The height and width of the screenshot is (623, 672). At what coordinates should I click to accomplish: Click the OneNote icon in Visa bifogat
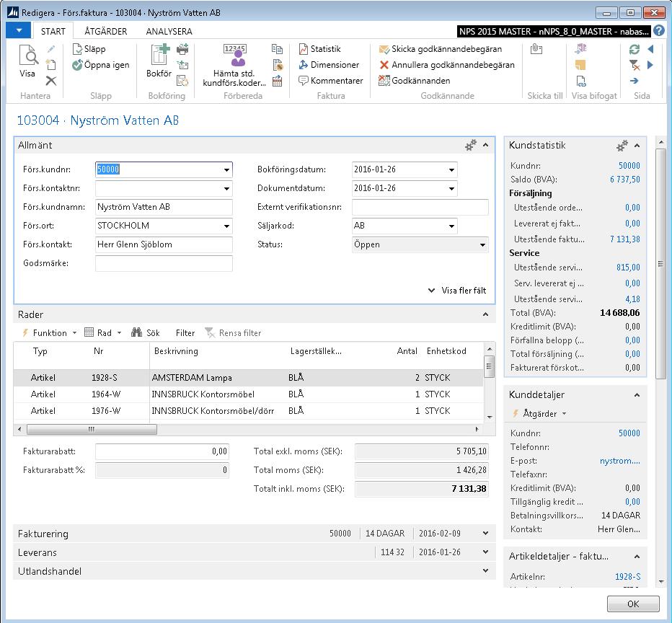pyautogui.click(x=580, y=49)
